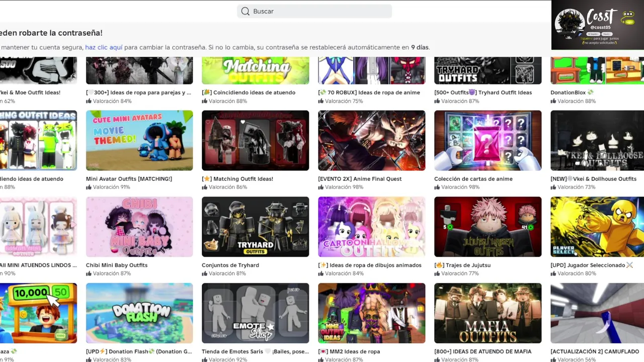Click thumbs-up icon beside Valoración 86%

[x=204, y=187]
